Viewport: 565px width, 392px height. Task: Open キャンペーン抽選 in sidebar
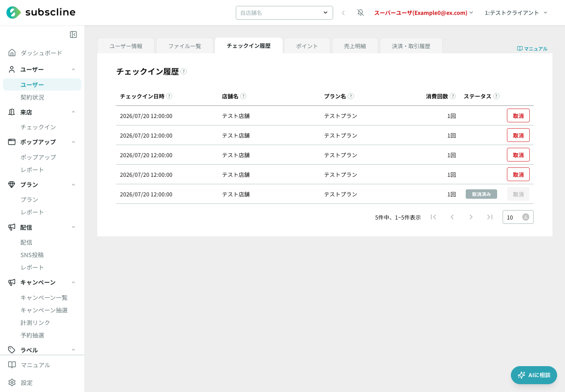(x=44, y=310)
